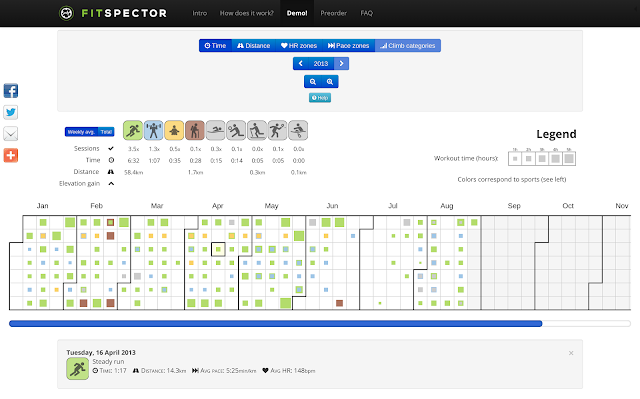Select the Mar month label

[x=157, y=206]
